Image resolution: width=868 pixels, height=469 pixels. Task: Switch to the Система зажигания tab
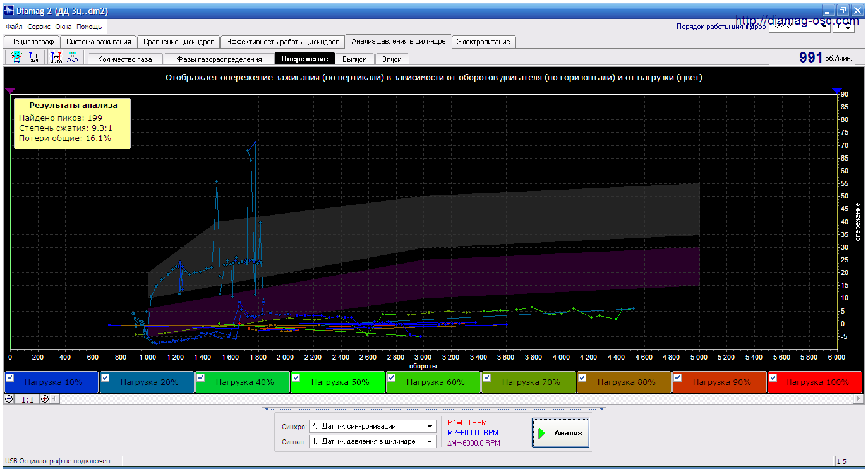click(x=99, y=42)
